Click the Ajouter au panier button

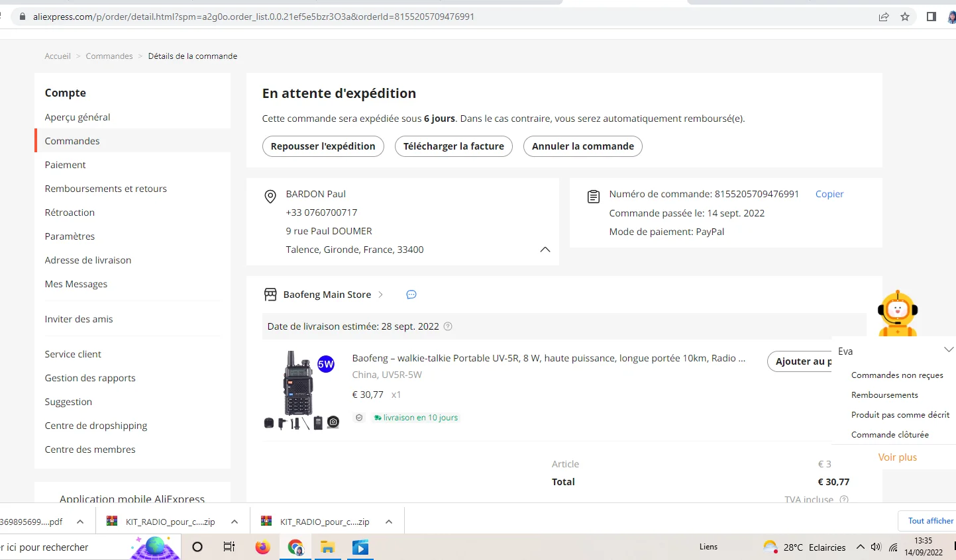800,361
